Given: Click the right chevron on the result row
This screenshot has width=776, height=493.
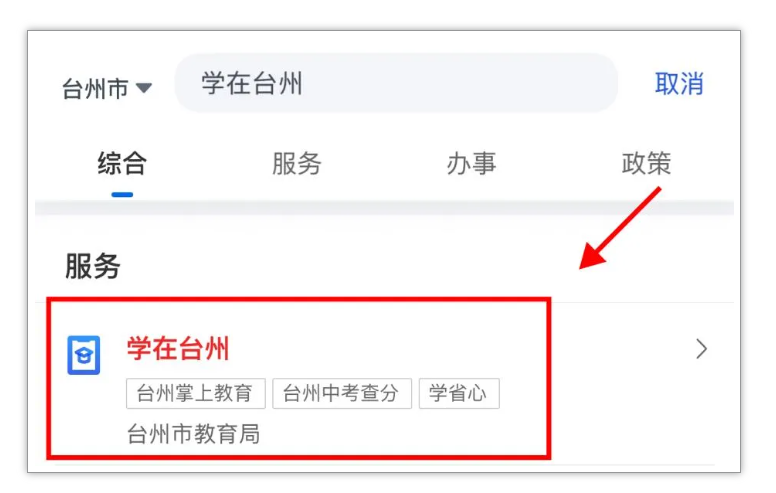Looking at the screenshot, I should tap(701, 349).
